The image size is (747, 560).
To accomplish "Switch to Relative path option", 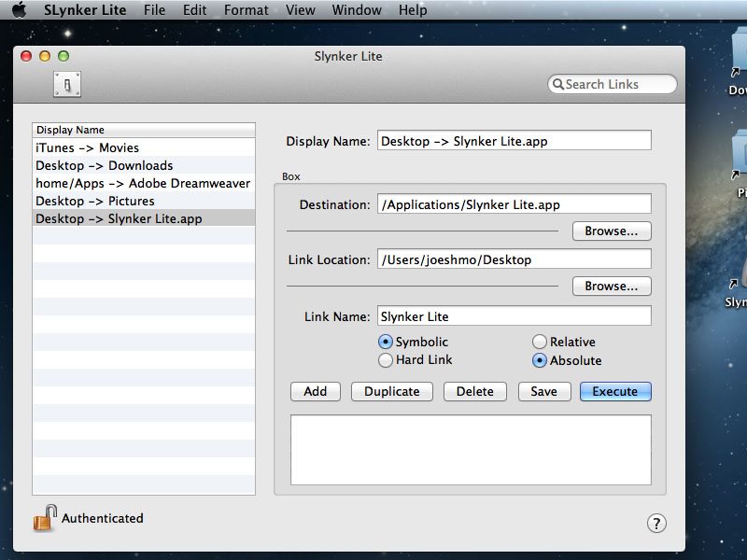I will [x=540, y=342].
